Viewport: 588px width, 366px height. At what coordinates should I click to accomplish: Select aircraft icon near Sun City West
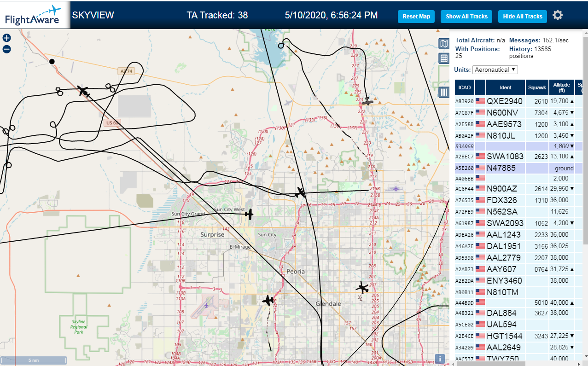click(x=250, y=214)
